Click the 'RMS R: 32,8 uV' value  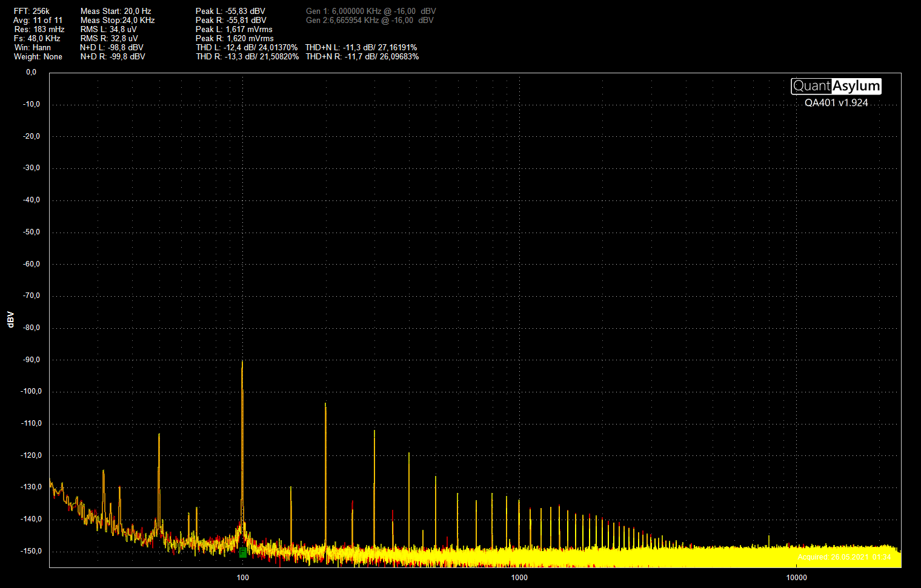109,38
